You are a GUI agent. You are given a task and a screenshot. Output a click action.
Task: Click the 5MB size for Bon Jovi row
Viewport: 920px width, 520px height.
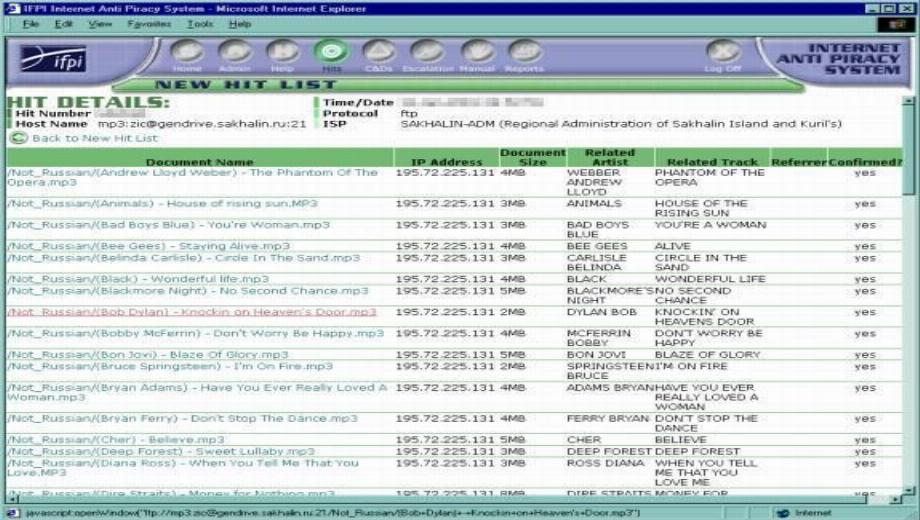(513, 354)
